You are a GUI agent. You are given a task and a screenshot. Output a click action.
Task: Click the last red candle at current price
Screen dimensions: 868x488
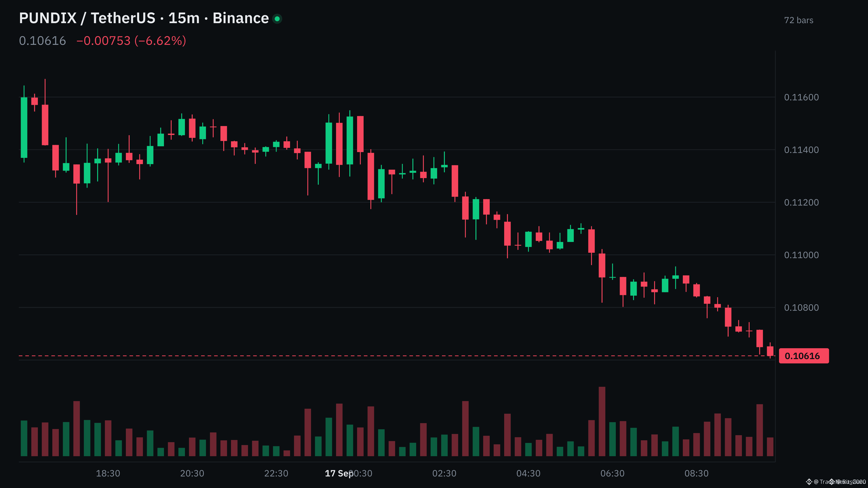(x=770, y=351)
